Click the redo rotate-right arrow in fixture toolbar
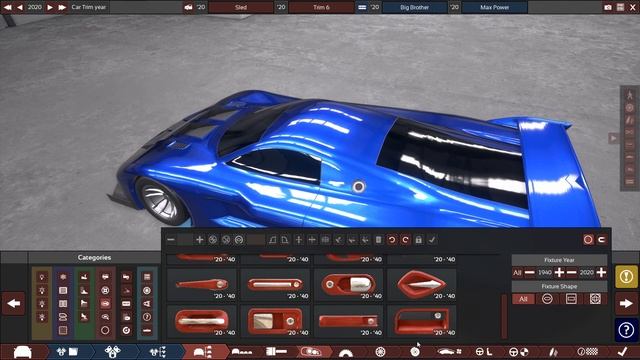Viewport: 640px width, 360px height. pyautogui.click(x=405, y=240)
